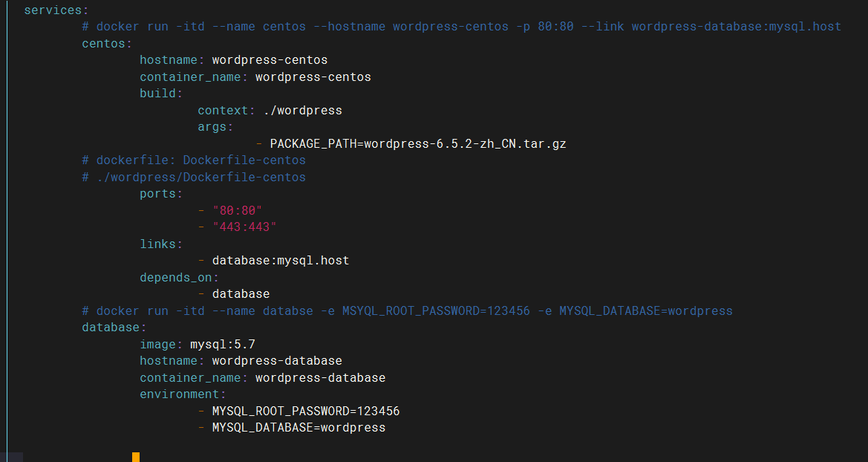
Task: Click the MYSQL_DATABASE=wordpress environment line
Action: pos(298,427)
